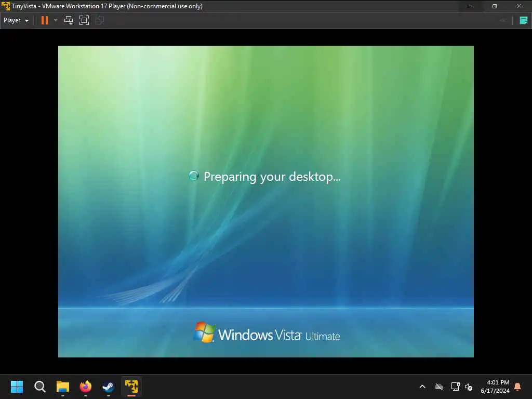Click the Windows Vista logo

204,332
